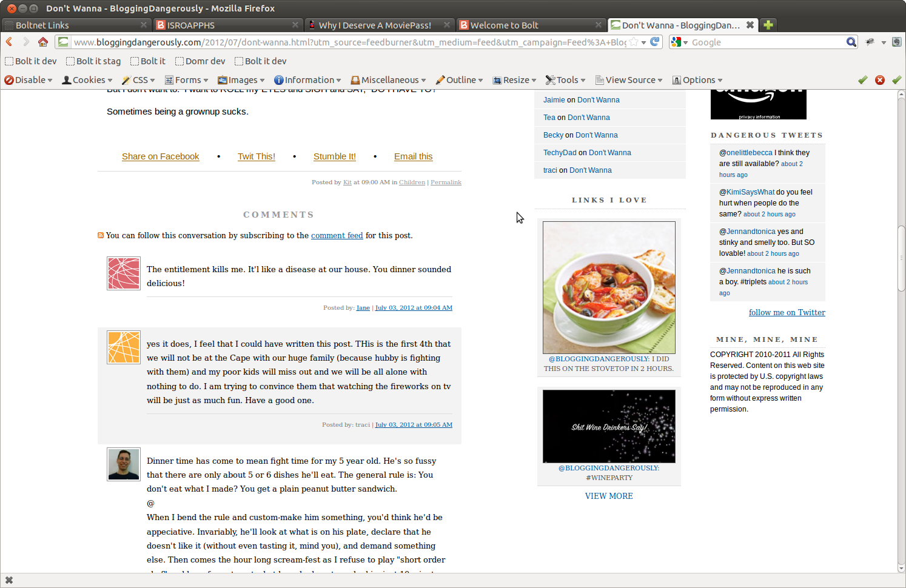The image size is (906, 588).
Task: Click follow me on Twitter link
Action: 787,312
